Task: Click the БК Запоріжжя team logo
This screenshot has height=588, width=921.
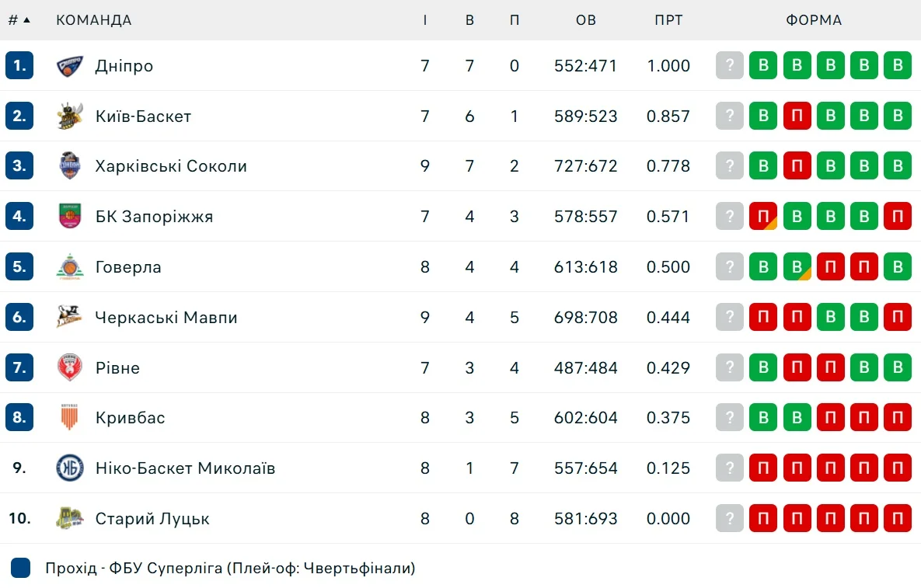Action: pos(70,217)
